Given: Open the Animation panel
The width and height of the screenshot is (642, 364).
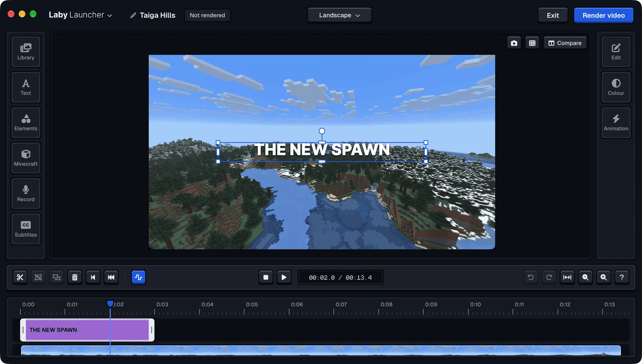Looking at the screenshot, I should coord(616,123).
